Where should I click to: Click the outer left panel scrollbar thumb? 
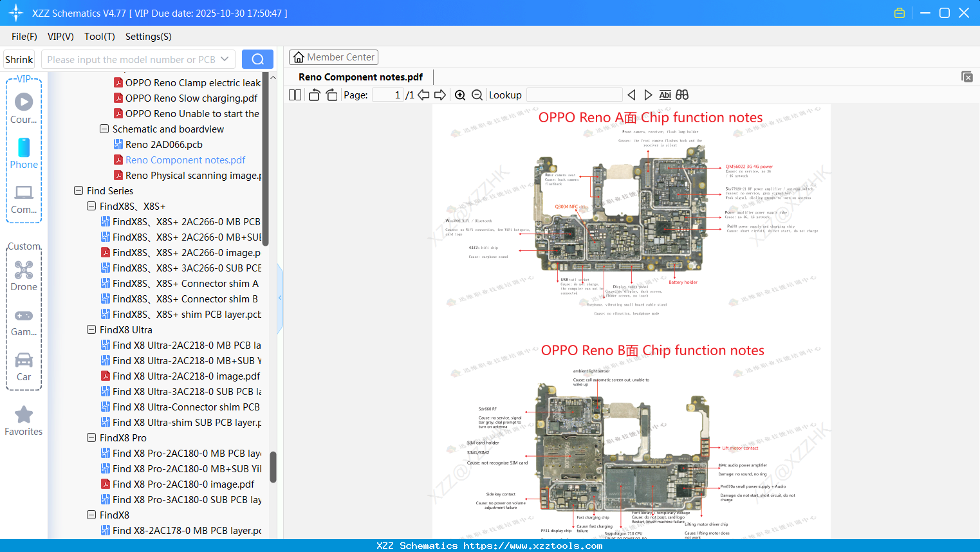[273, 466]
